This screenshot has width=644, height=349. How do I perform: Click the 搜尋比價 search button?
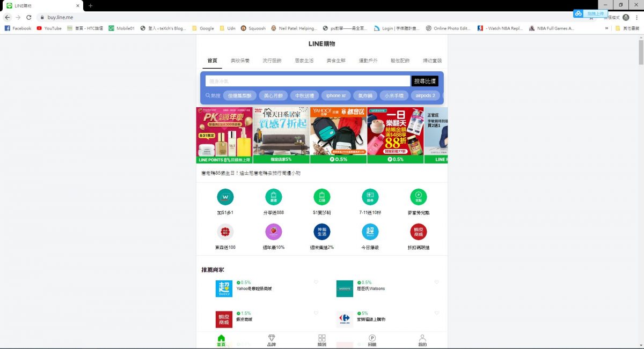[425, 81]
